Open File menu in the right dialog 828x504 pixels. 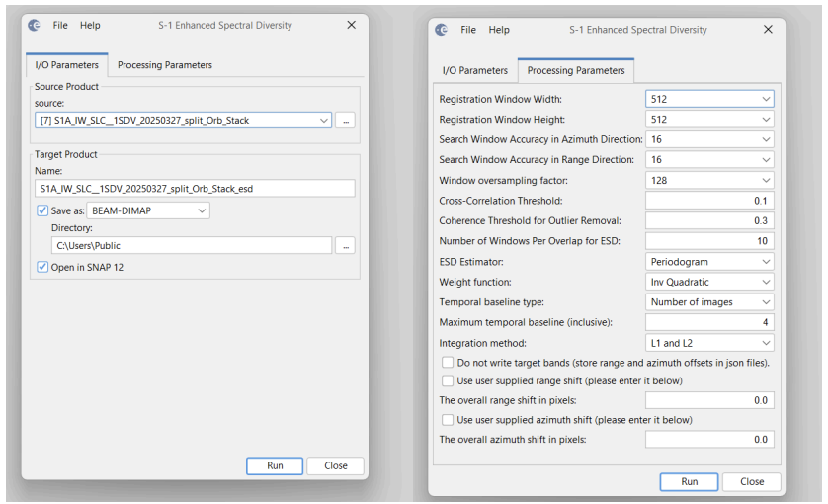pos(468,30)
